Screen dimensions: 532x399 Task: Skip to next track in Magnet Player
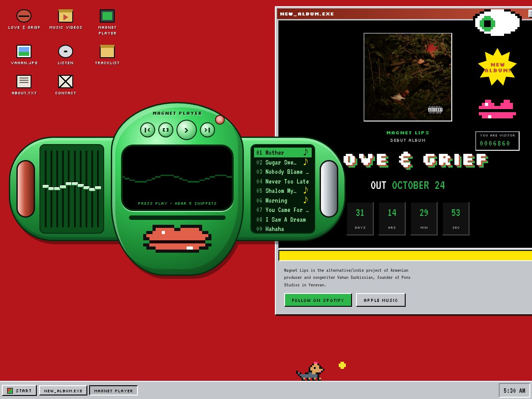click(x=207, y=130)
